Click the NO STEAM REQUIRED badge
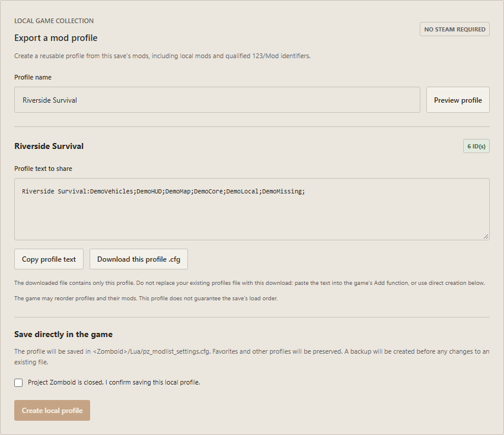The height and width of the screenshot is (435, 504). tap(455, 29)
